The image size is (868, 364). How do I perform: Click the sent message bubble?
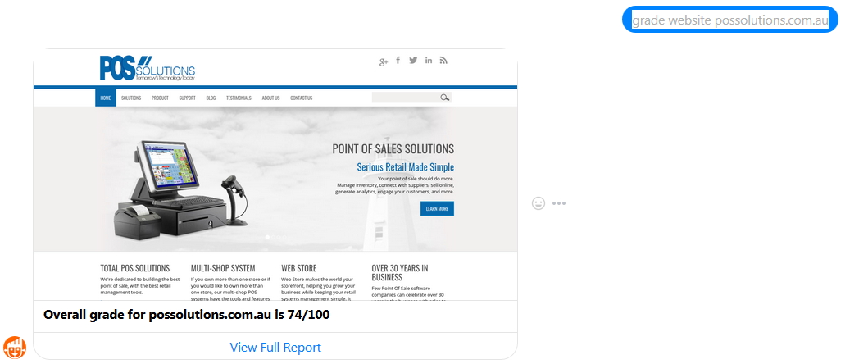point(730,20)
